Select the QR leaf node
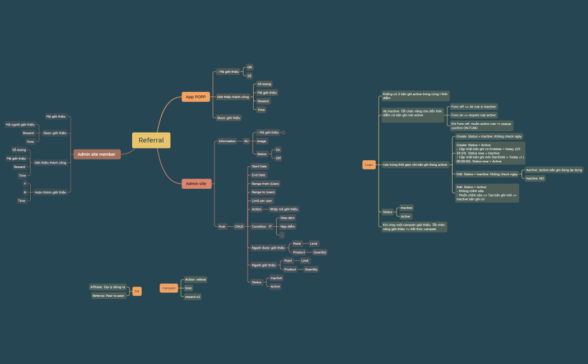Viewport: 588px width, 364px height. (x=250, y=67)
